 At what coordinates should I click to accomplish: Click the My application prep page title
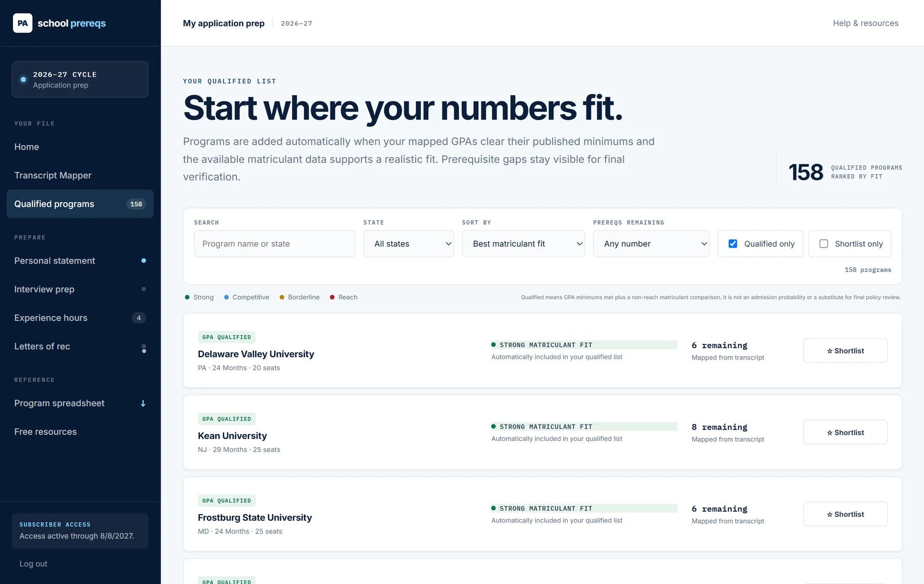pyautogui.click(x=224, y=23)
